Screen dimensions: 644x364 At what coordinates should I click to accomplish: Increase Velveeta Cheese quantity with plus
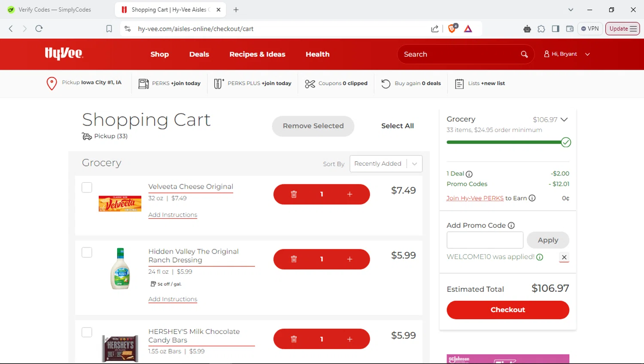click(349, 194)
